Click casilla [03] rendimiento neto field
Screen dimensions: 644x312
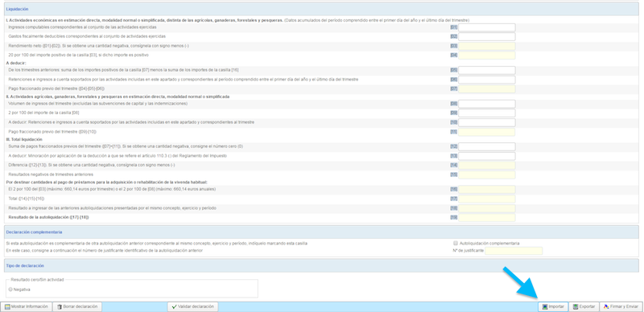pos(487,46)
